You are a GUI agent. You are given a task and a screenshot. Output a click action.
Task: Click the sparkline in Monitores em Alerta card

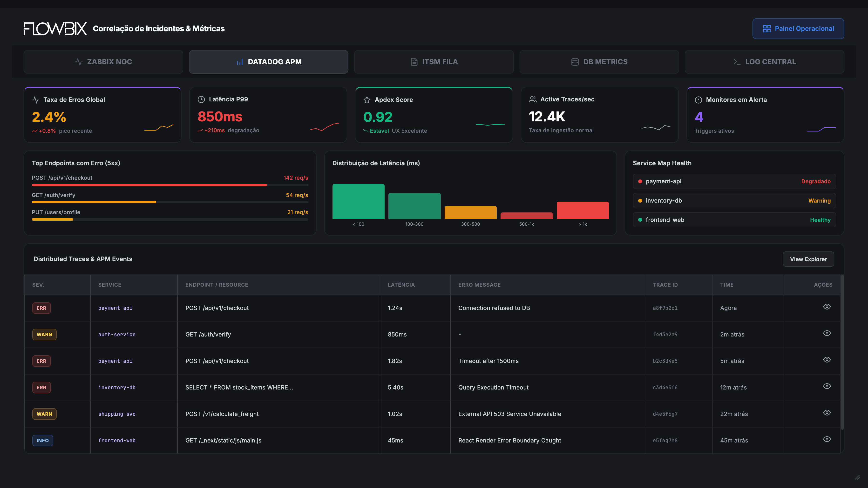coord(822,129)
